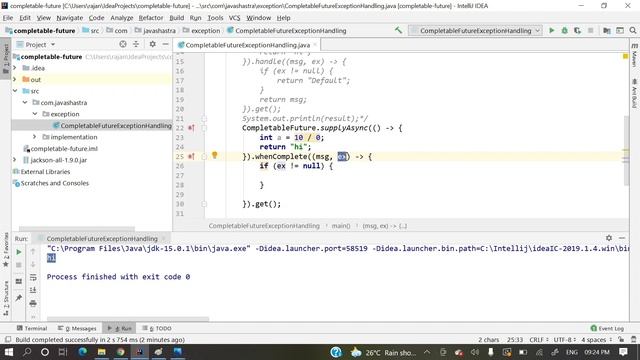The height and width of the screenshot is (360, 640).
Task: Toggle soft-wrap in Run console
Action: point(33,278)
